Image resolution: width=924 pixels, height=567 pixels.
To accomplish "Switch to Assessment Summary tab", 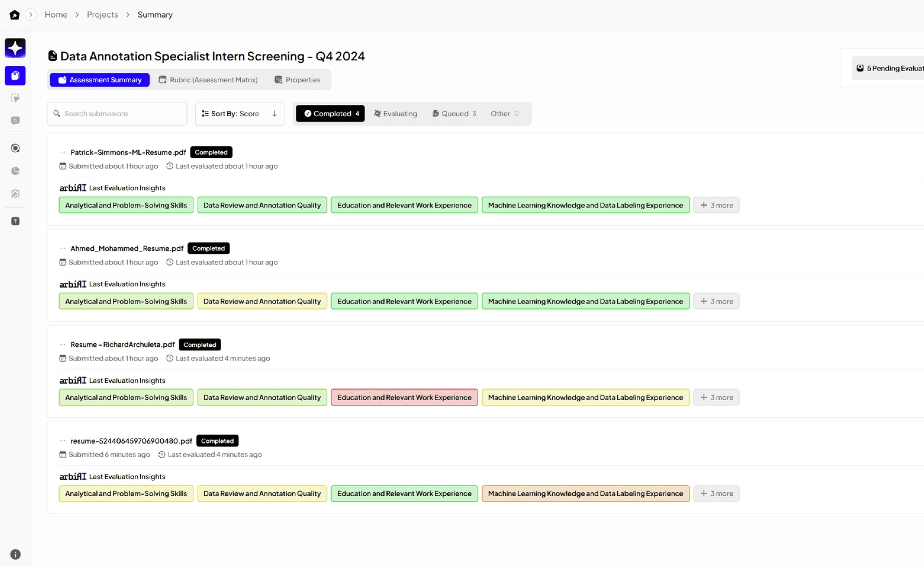I will 100,80.
